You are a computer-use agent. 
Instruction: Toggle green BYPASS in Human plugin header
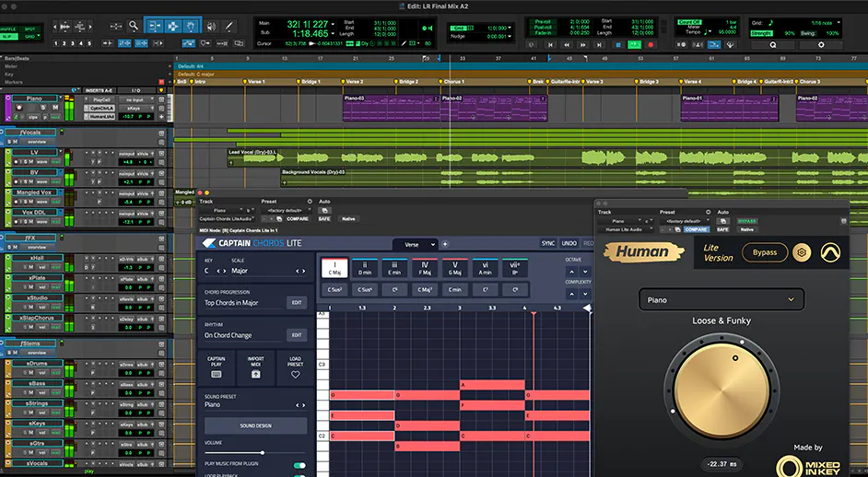click(x=747, y=221)
